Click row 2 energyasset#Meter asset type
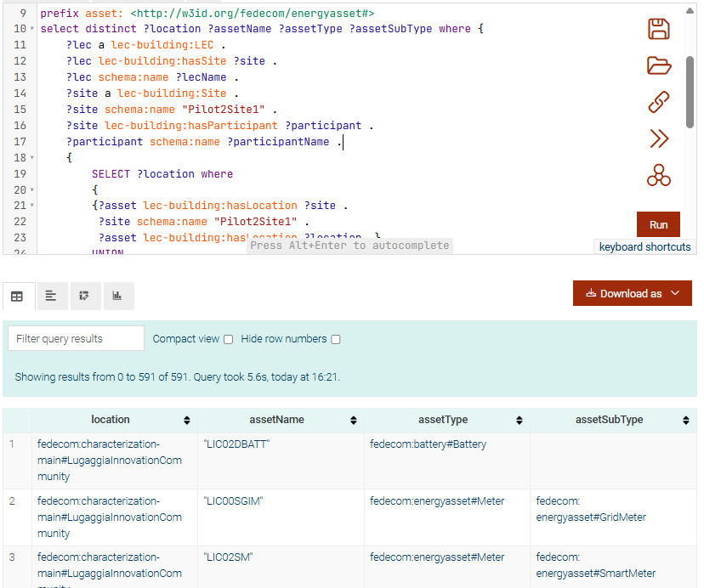 point(437,501)
